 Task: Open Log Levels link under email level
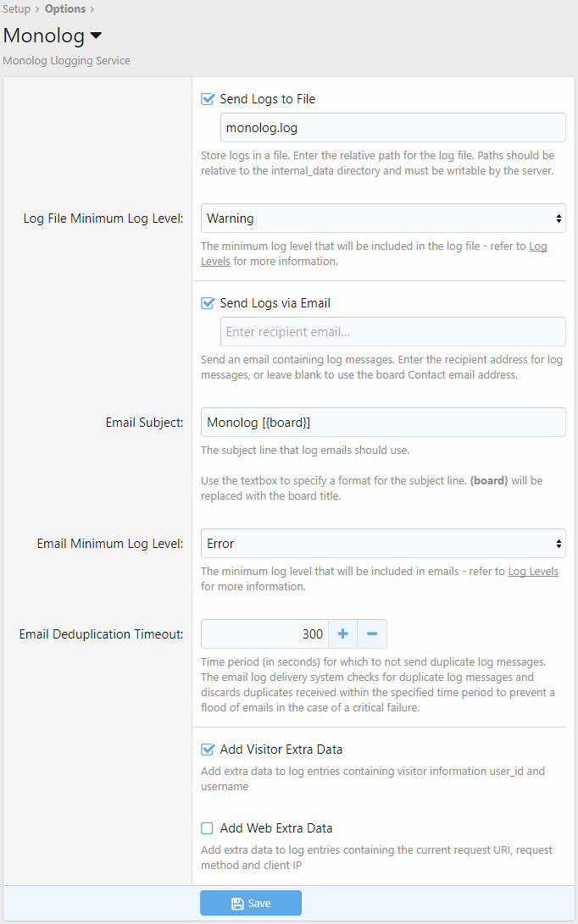click(x=533, y=572)
